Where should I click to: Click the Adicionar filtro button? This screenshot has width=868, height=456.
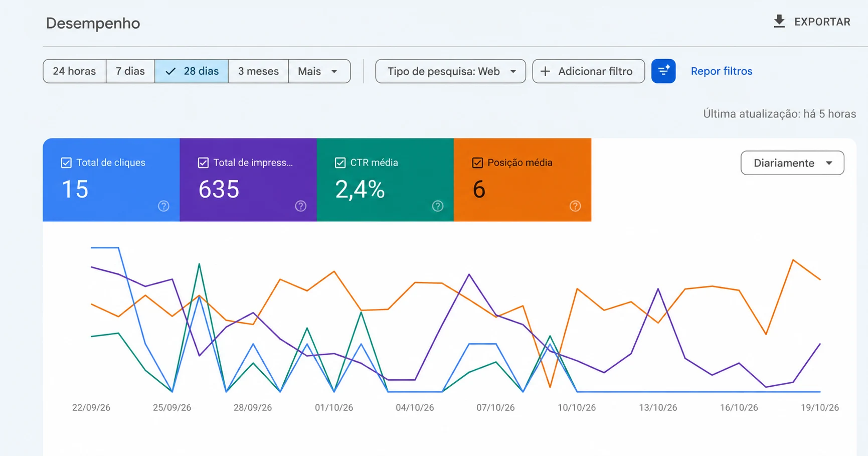588,71
